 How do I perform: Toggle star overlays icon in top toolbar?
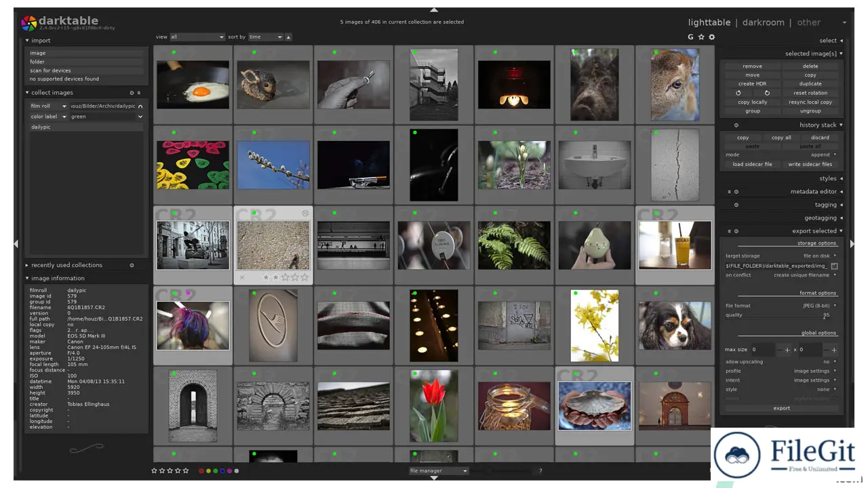point(701,37)
